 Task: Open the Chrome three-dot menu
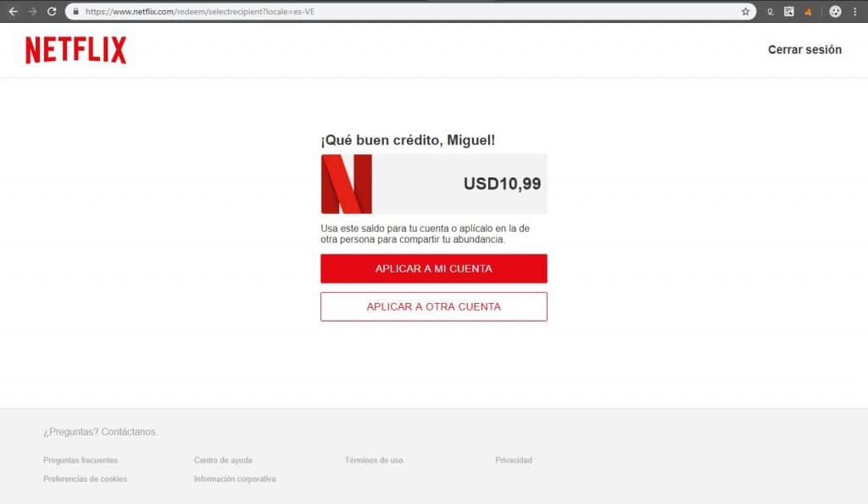tap(854, 11)
